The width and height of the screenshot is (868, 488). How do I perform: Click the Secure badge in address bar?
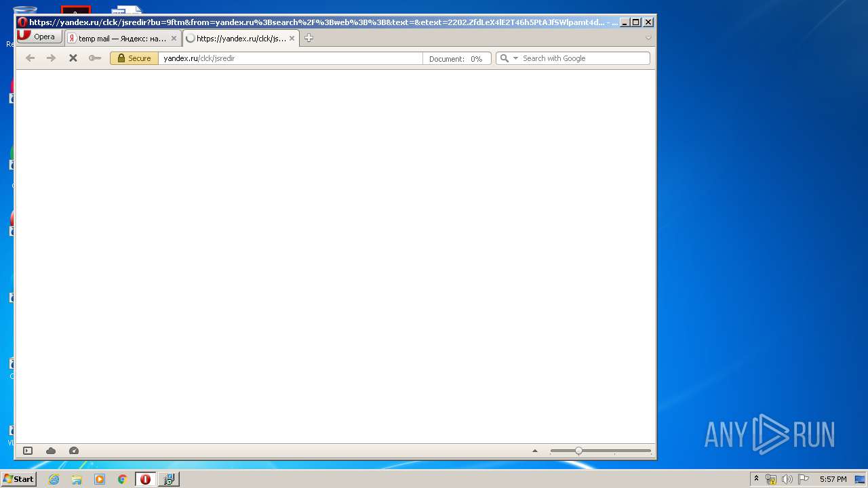coord(134,58)
